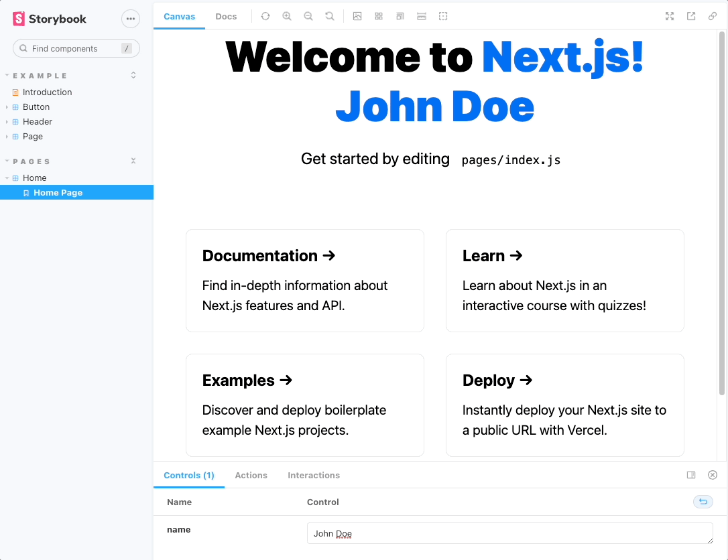728x560 pixels.
Task: Collapse all items in PAGES section
Action: (133, 161)
